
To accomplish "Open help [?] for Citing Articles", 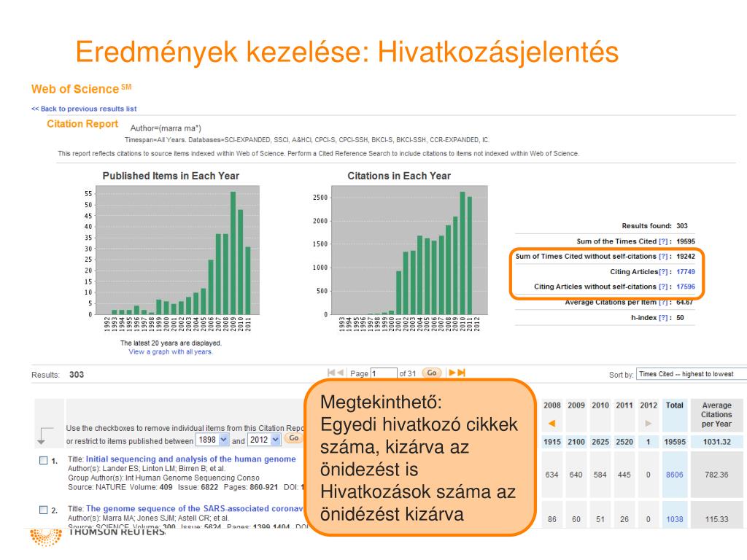I will [x=663, y=272].
